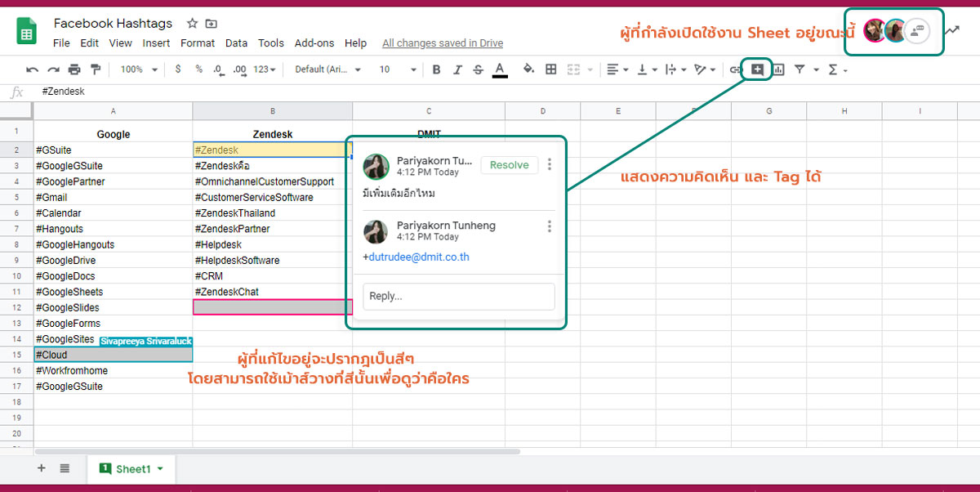Open the fill color picker
The width and height of the screenshot is (980, 492).
click(x=528, y=69)
